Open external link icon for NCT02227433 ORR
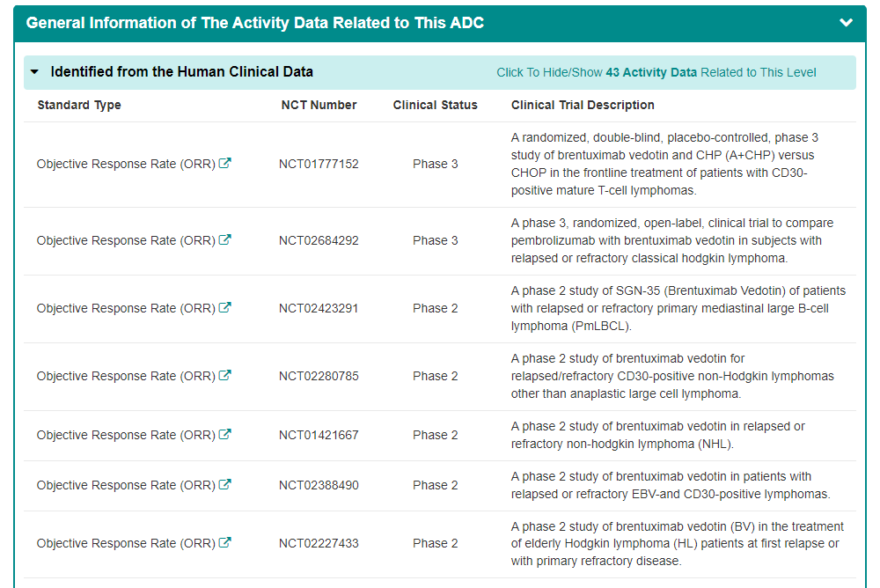The height and width of the screenshot is (588, 880). (x=225, y=542)
